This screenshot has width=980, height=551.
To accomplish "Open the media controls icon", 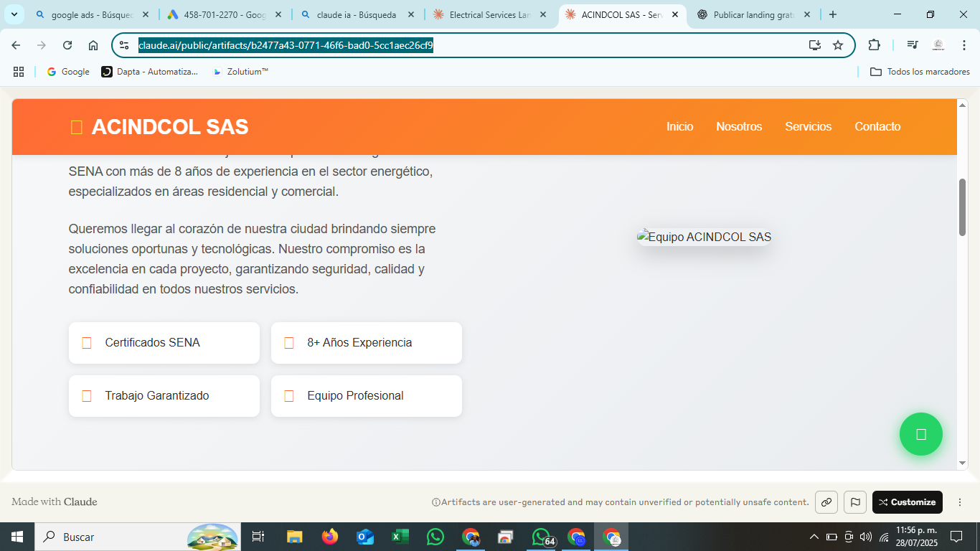I will click(x=913, y=45).
